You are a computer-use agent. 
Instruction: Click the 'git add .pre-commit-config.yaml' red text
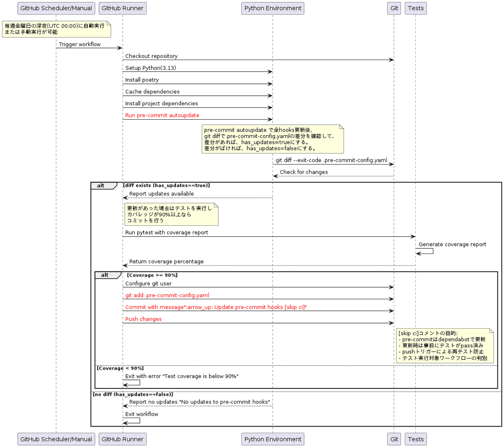pyautogui.click(x=167, y=295)
